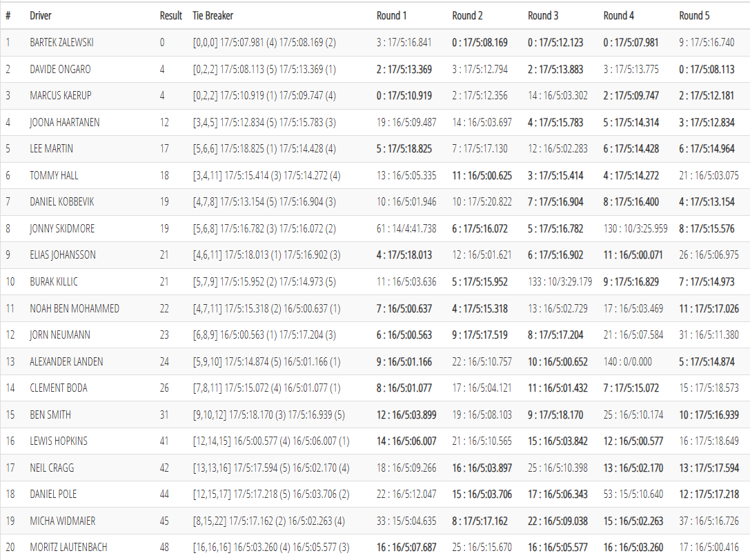Image resolution: width=750 pixels, height=560 pixels.
Task: Click the position number 10 link
Action: point(10,282)
